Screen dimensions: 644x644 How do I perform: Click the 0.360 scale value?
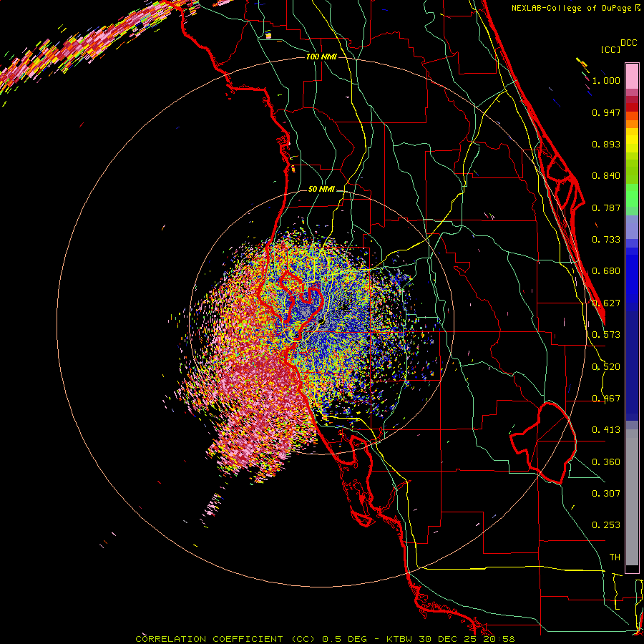tap(606, 462)
